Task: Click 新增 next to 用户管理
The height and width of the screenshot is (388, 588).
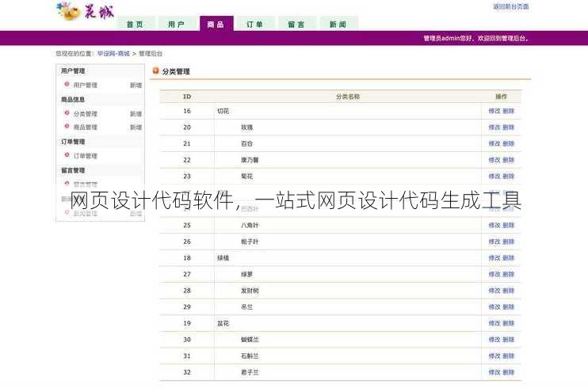Action: 136,85
